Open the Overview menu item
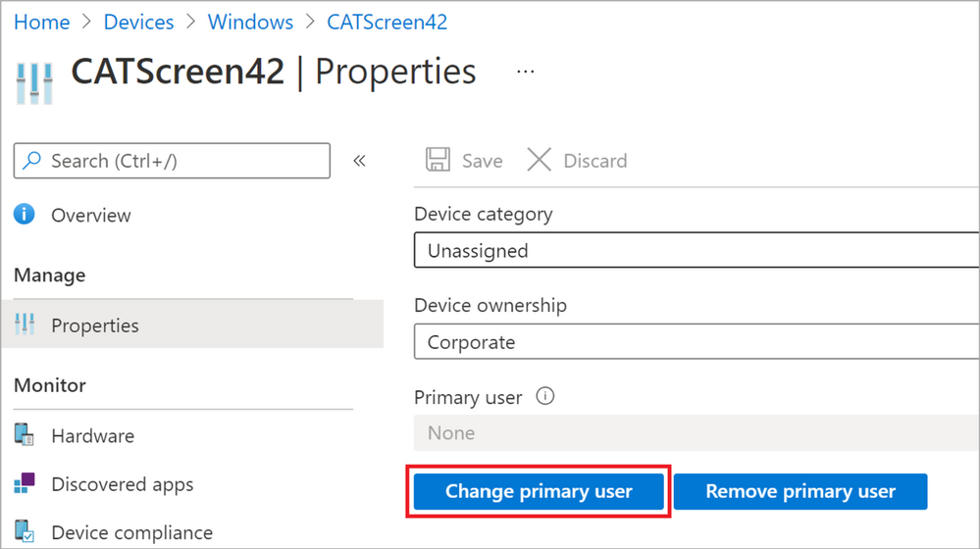 pyautogui.click(x=91, y=215)
